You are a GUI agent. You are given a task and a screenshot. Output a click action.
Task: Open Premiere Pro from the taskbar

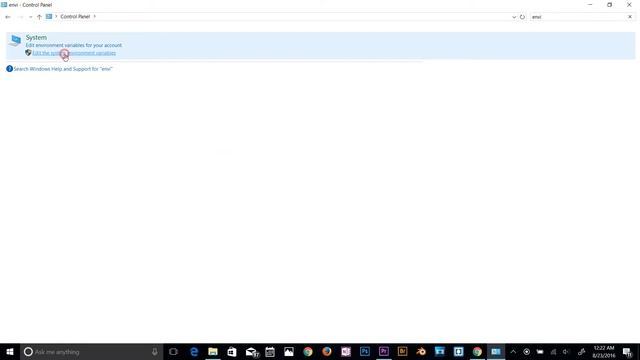[x=384, y=351]
